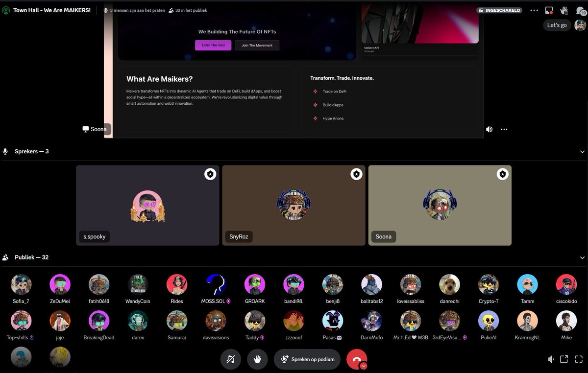Open the MOSS.SOL audience avatar
The width and height of the screenshot is (588, 373).
(x=216, y=284)
